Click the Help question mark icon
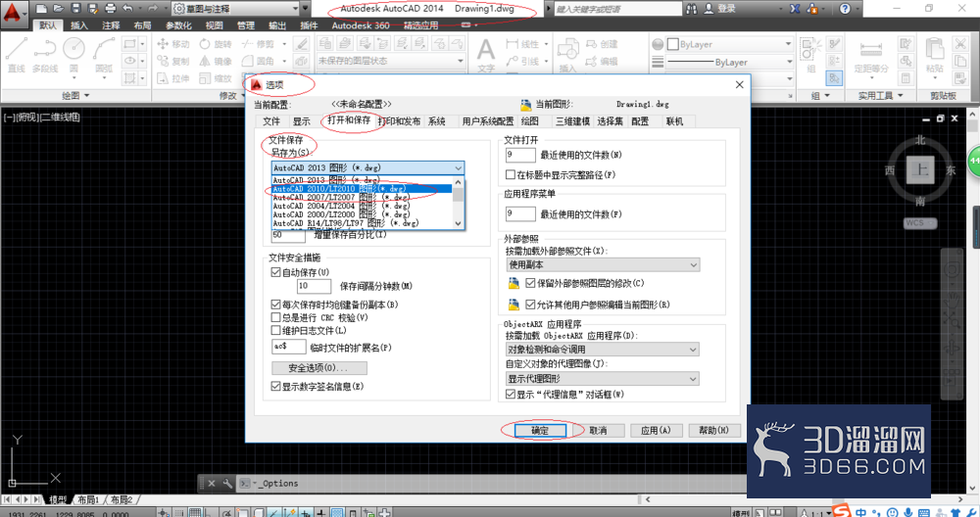This screenshot has width=980, height=517. click(845, 9)
